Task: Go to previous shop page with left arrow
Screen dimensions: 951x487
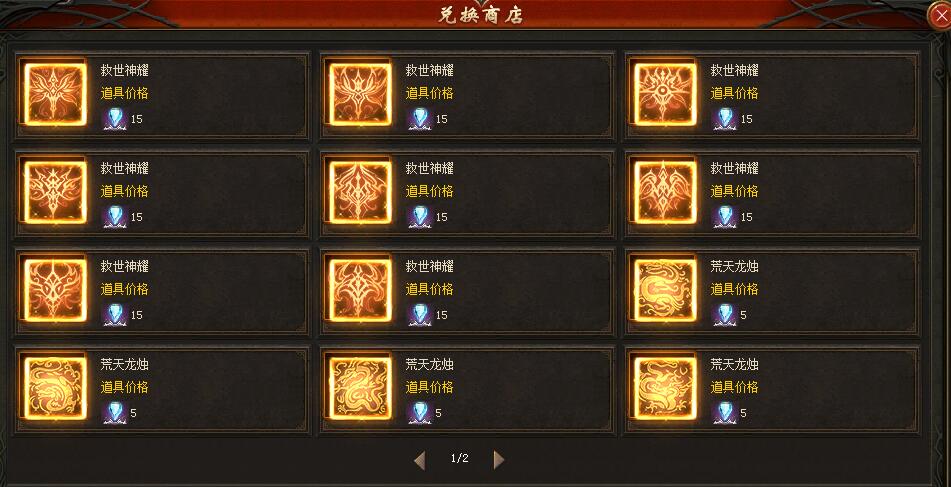Action: [x=420, y=460]
